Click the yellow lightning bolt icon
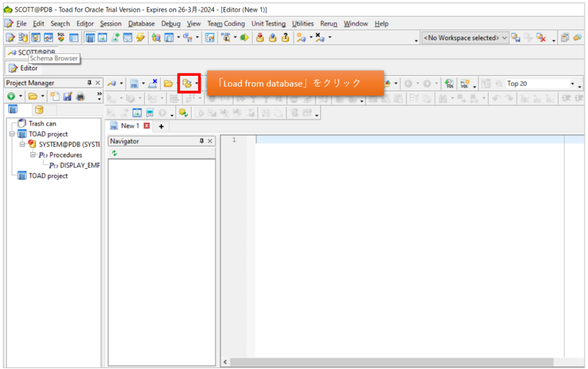 tap(141, 37)
